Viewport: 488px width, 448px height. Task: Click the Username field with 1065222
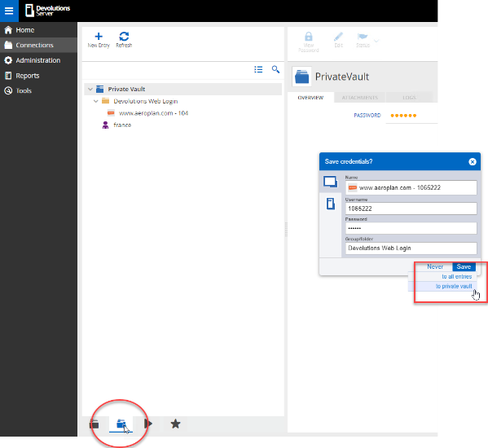click(x=411, y=209)
